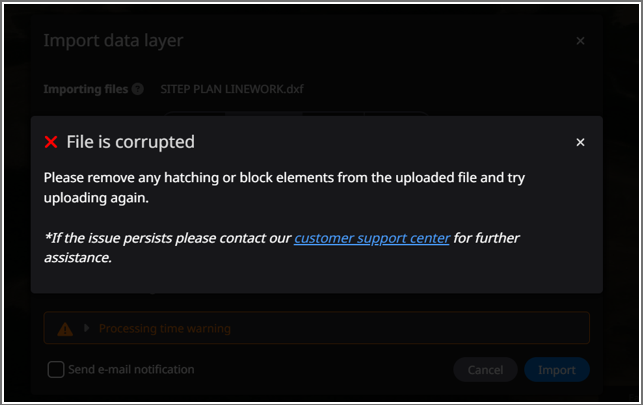Click the Import data layer title
The width and height of the screenshot is (644, 405).
(113, 41)
